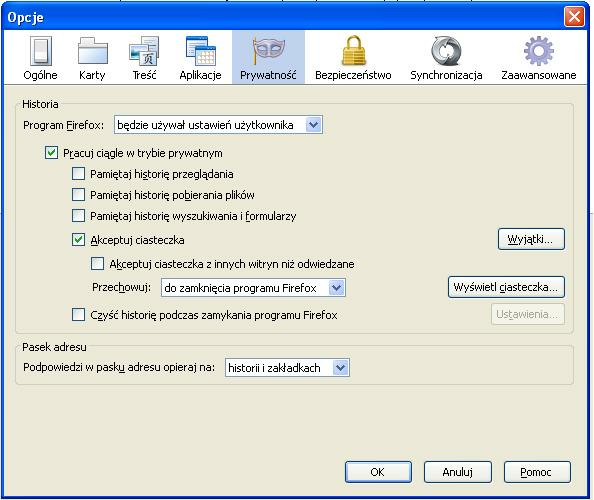Viewport: 594px width, 500px height.
Task: Uncheck Pracuj ciągle w trybie prywatnym
Action: pyautogui.click(x=51, y=153)
